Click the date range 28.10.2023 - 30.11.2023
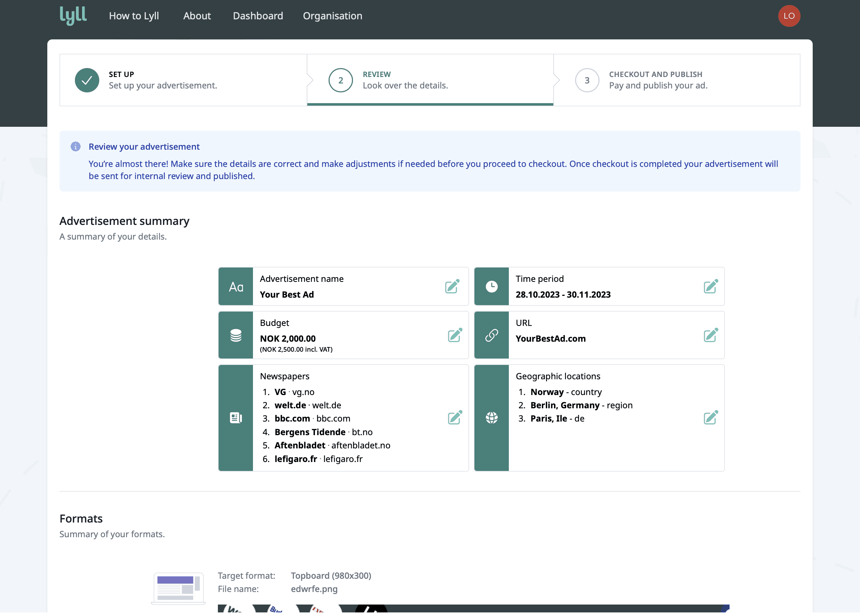 [x=563, y=294]
